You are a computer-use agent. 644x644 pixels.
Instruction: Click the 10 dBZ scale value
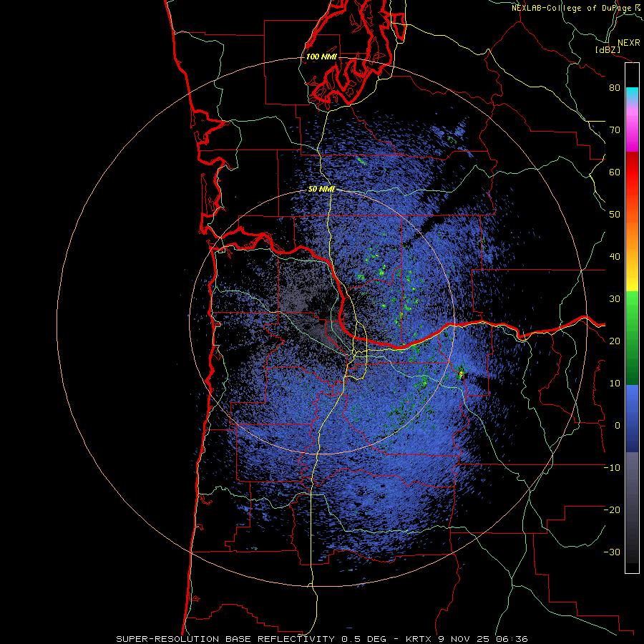pyautogui.click(x=615, y=384)
